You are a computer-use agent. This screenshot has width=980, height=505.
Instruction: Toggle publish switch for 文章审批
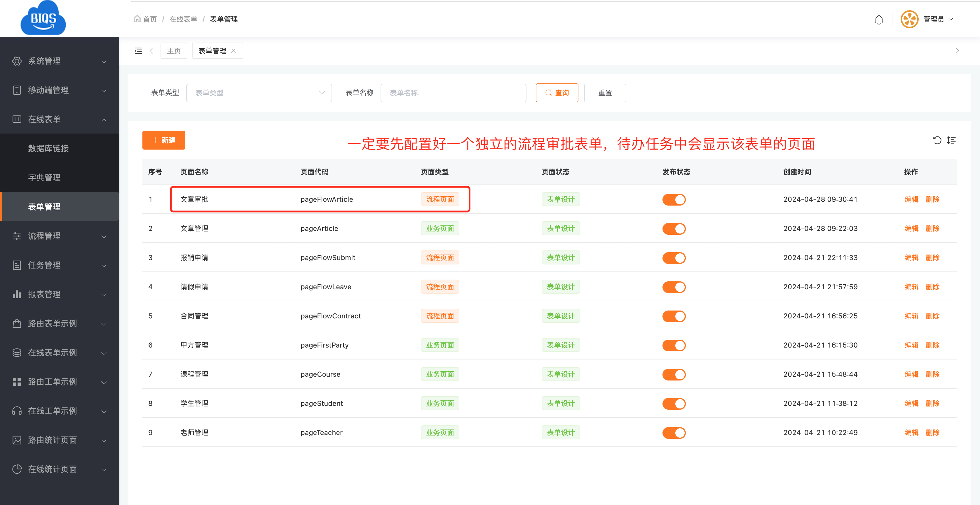pyautogui.click(x=674, y=199)
